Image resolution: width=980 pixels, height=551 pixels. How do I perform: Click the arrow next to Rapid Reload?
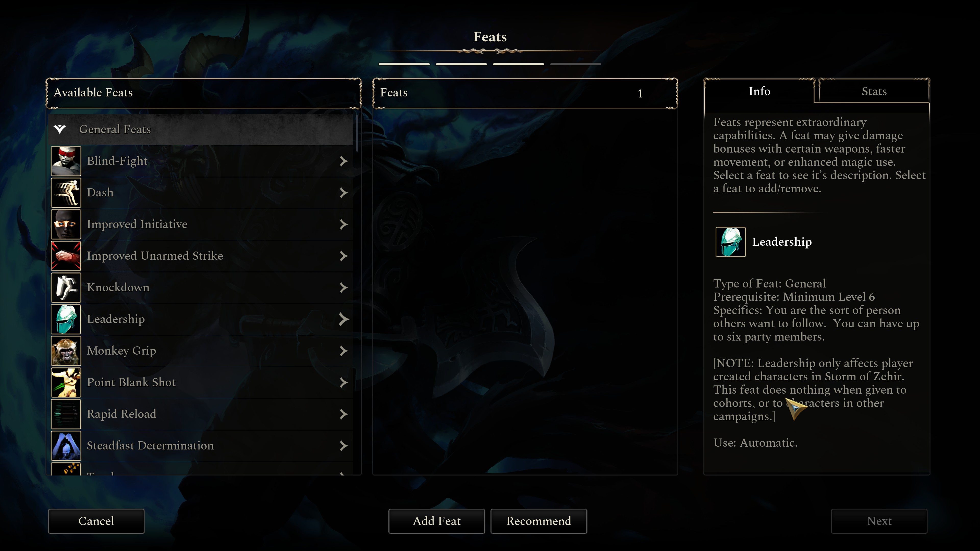[x=344, y=414]
